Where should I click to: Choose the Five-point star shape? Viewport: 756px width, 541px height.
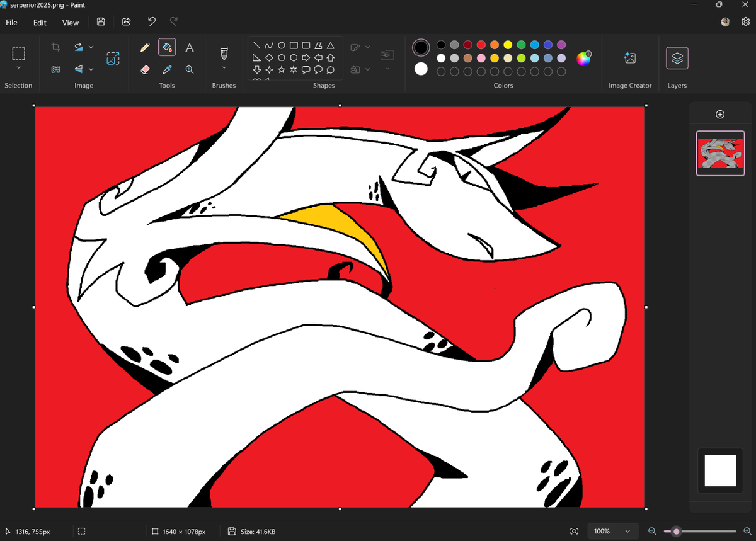pyautogui.click(x=282, y=69)
